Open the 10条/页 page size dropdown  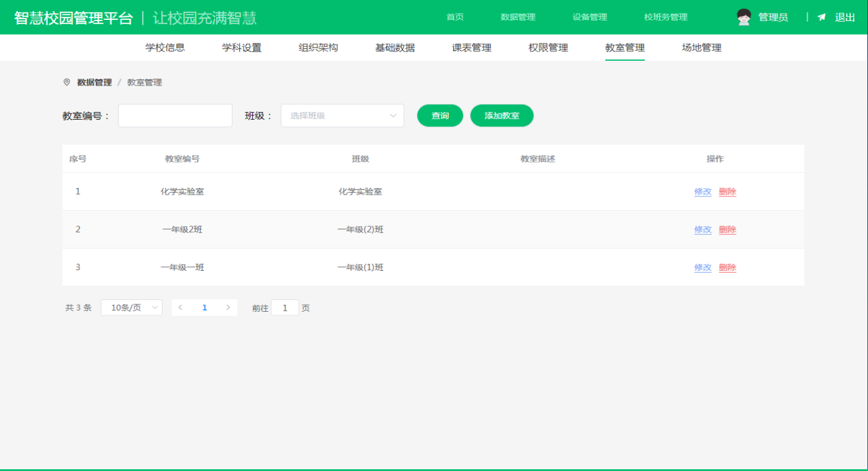(131, 307)
